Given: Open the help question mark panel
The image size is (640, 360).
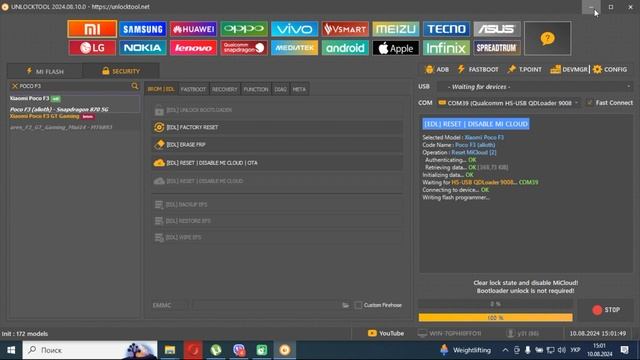Looking at the screenshot, I should [547, 38].
